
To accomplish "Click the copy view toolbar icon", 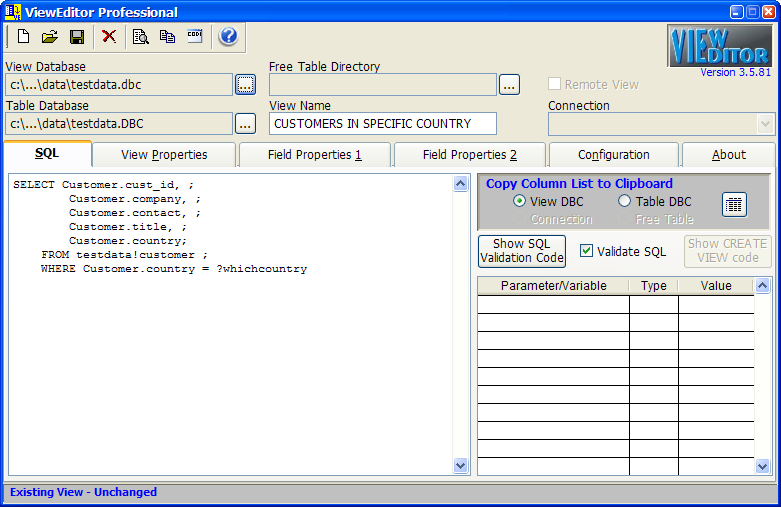I will tap(167, 36).
